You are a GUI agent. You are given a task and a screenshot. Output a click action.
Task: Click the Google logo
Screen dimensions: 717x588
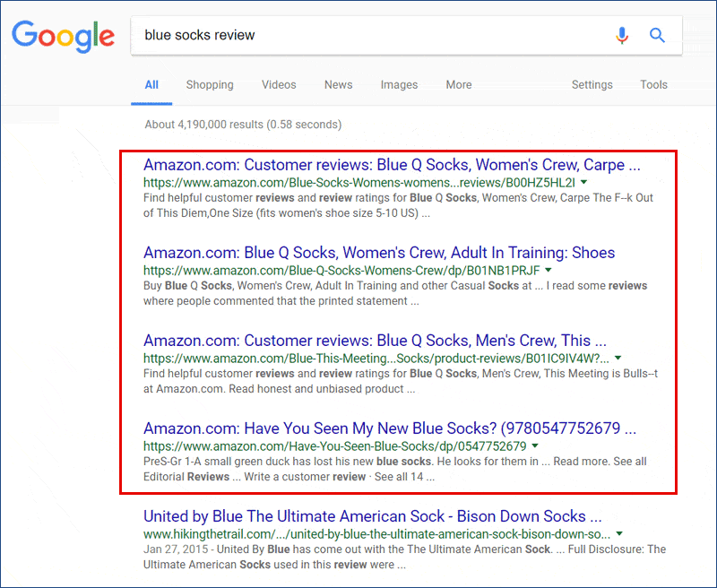(x=63, y=37)
